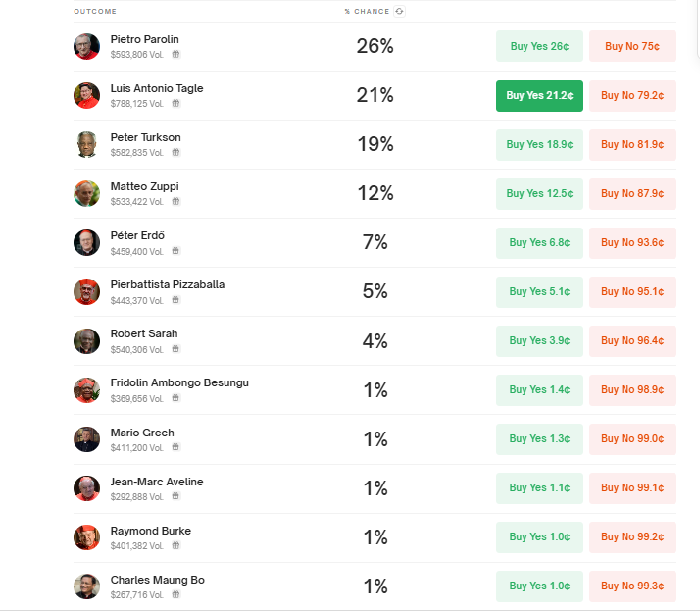Buy No 81.9¢ on Peter Turkson

coord(632,145)
